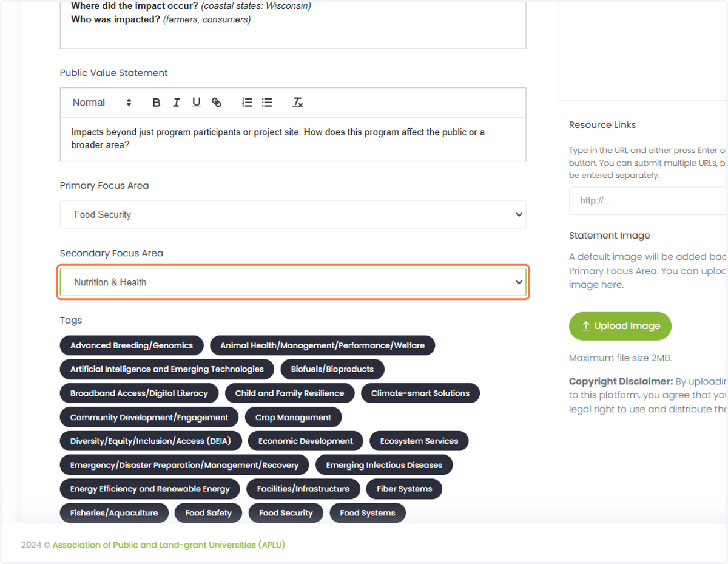Click the Upload Image button
Viewport: 728px width, 564px height.
coord(620,326)
